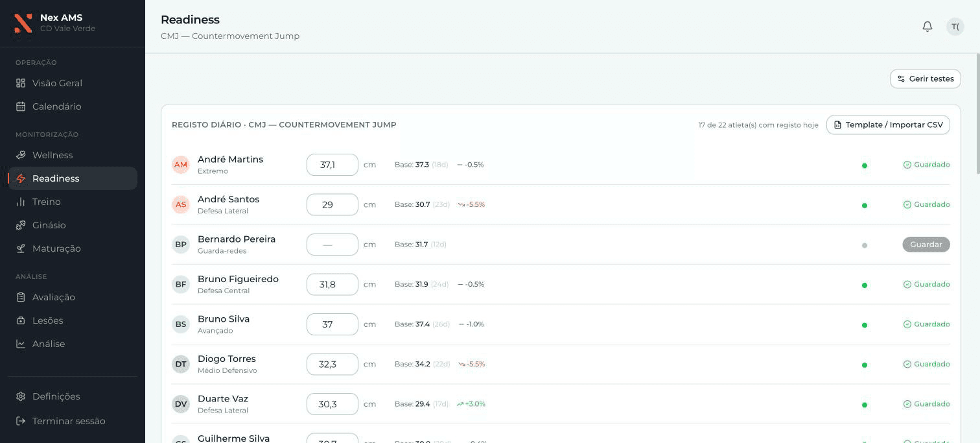Click the -5.5% change for André Santos
980x443 pixels.
[471, 204]
